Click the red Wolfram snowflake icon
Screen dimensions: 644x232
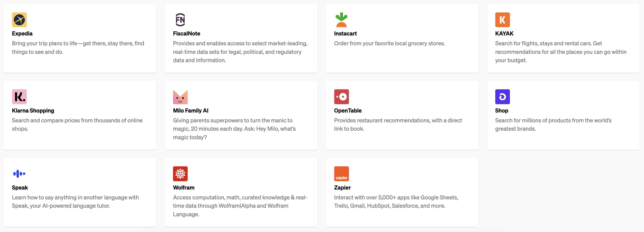click(x=180, y=174)
